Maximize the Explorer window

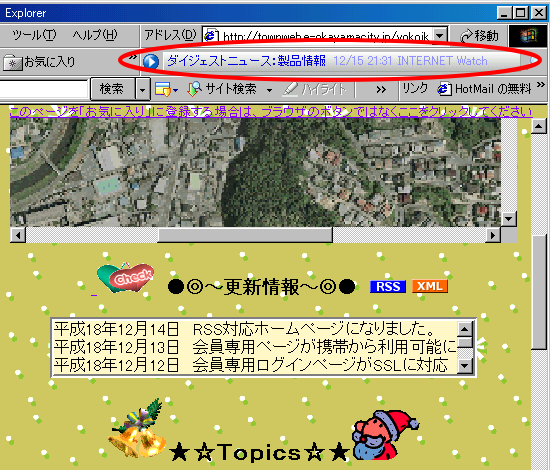521,13
